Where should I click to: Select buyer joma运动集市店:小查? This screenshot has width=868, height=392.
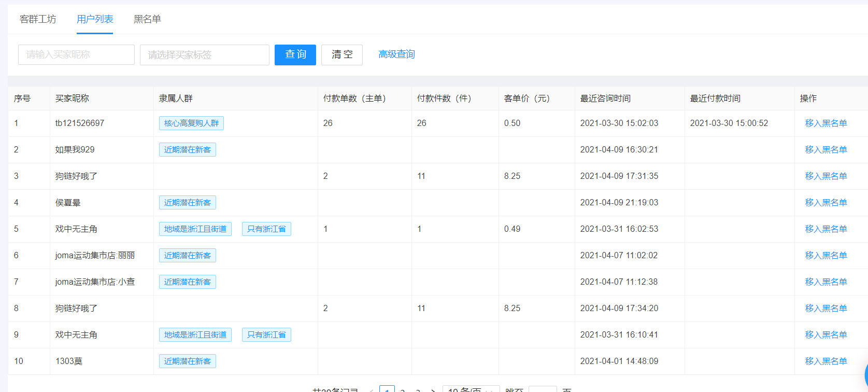coord(95,282)
